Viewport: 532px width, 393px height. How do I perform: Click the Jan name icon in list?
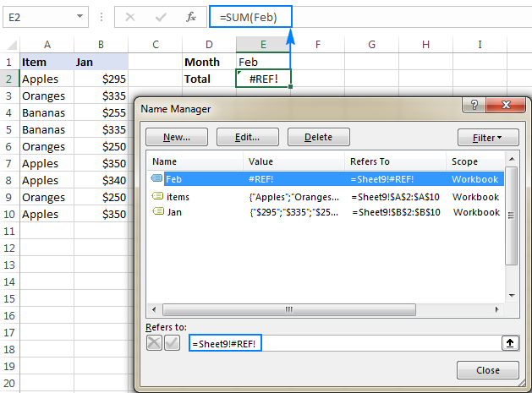pyautogui.click(x=156, y=212)
